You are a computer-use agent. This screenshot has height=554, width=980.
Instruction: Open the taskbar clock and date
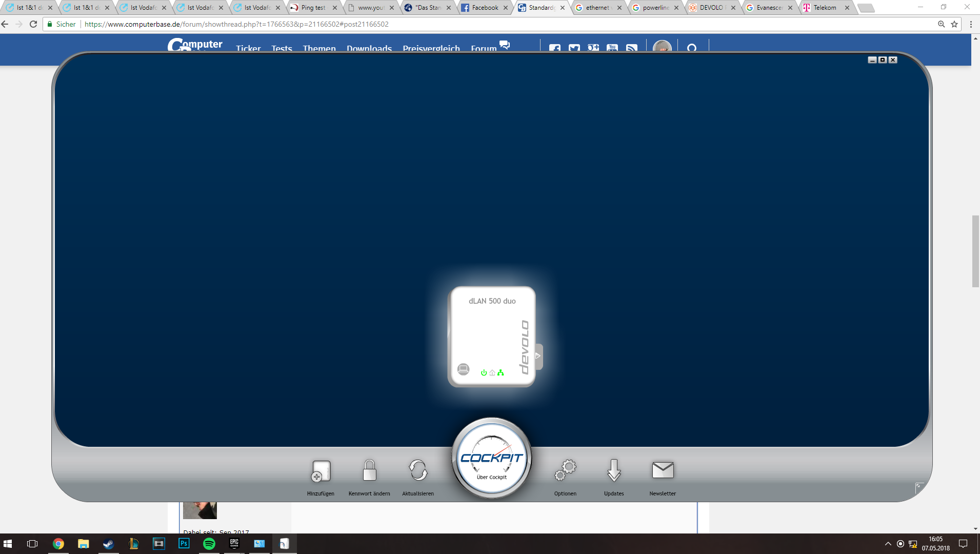click(x=935, y=544)
